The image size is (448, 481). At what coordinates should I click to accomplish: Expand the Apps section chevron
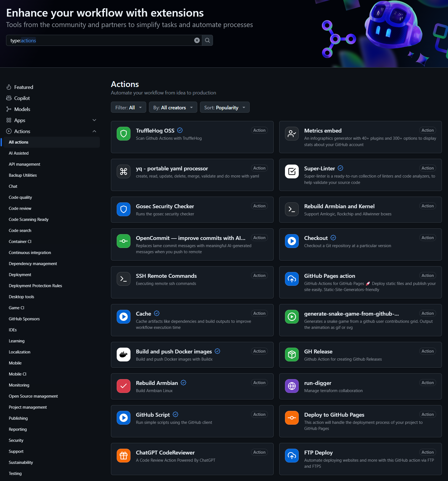tap(94, 120)
